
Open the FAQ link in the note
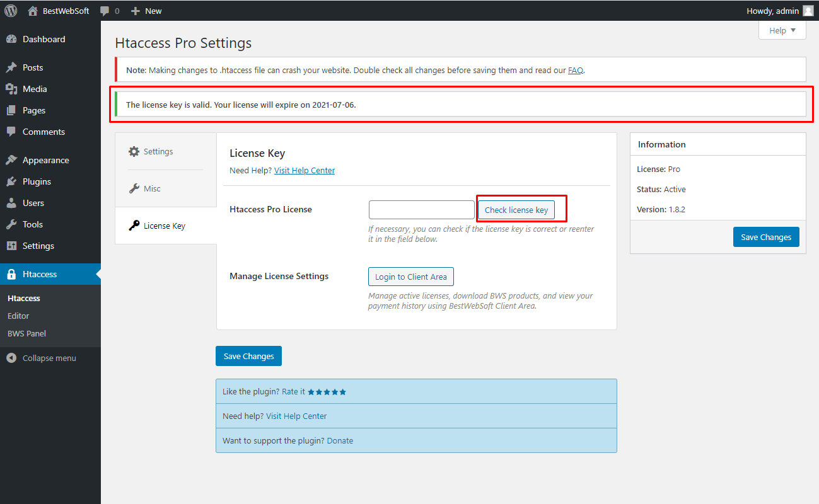(x=576, y=70)
